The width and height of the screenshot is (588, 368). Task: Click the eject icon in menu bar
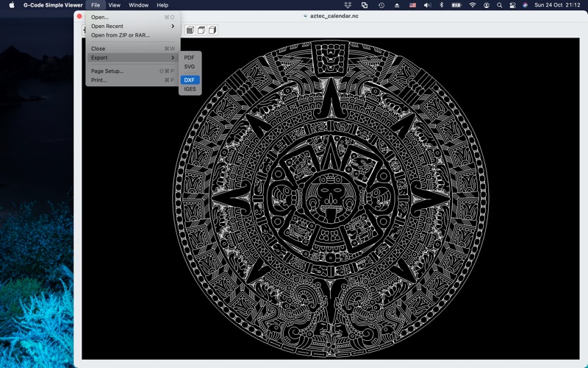(397, 5)
